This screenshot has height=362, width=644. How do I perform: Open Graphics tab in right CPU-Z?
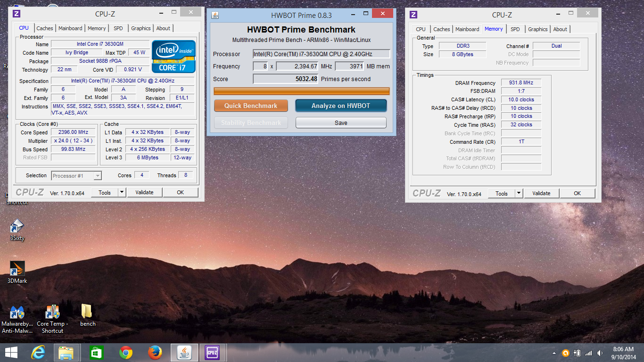click(x=538, y=29)
